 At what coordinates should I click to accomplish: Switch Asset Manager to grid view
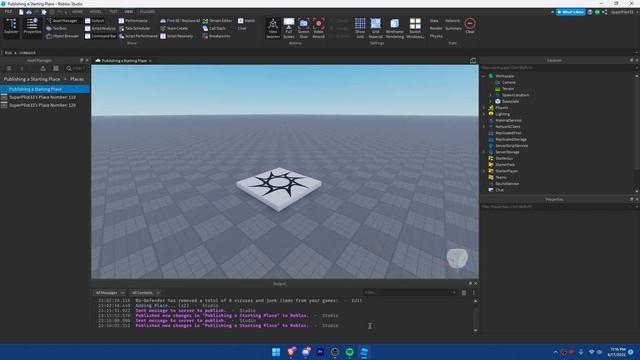pos(56,68)
